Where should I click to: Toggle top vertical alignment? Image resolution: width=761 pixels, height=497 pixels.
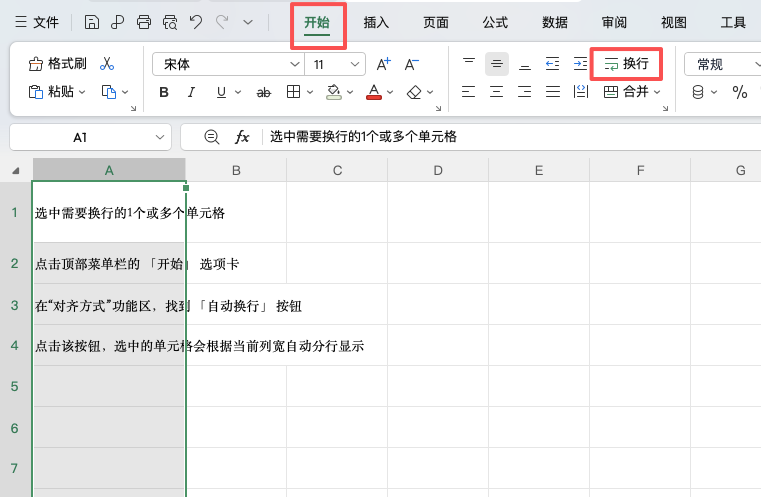pyautogui.click(x=469, y=64)
